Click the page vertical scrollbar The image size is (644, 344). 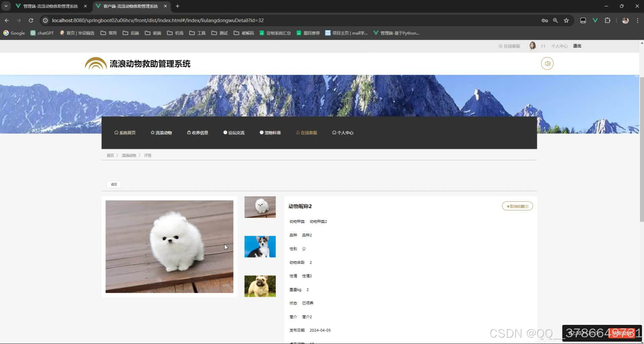(641, 149)
